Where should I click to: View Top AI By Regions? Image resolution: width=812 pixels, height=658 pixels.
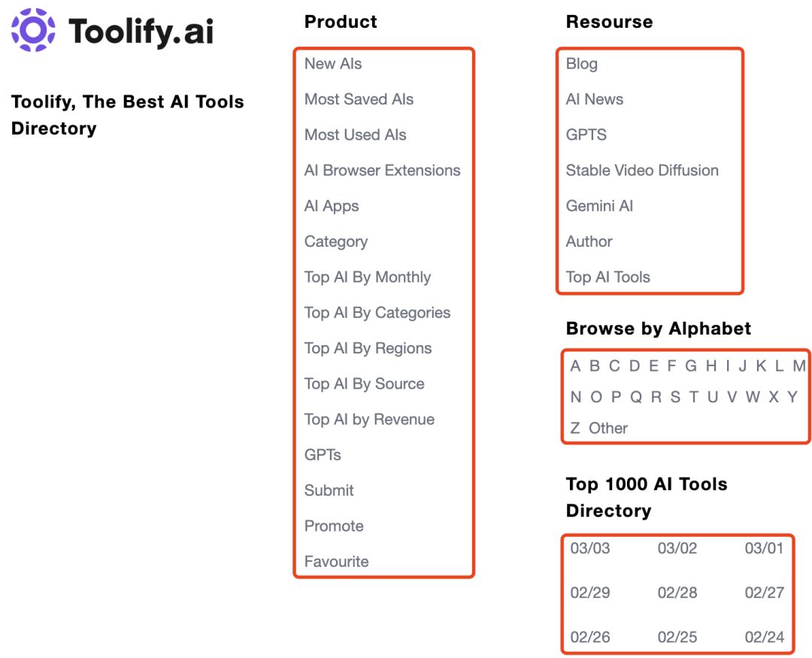coord(368,348)
